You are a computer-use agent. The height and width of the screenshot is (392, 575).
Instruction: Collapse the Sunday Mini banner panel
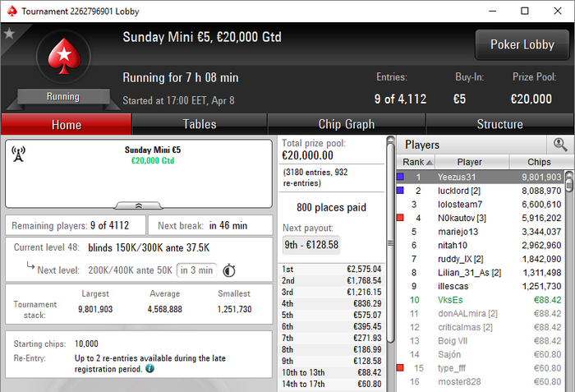(x=139, y=205)
